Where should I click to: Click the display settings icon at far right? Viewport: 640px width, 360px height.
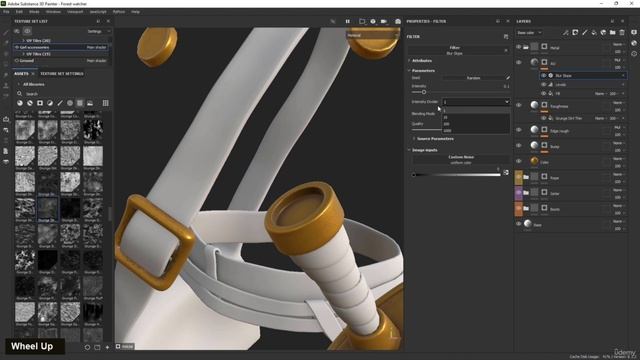[634, 33]
